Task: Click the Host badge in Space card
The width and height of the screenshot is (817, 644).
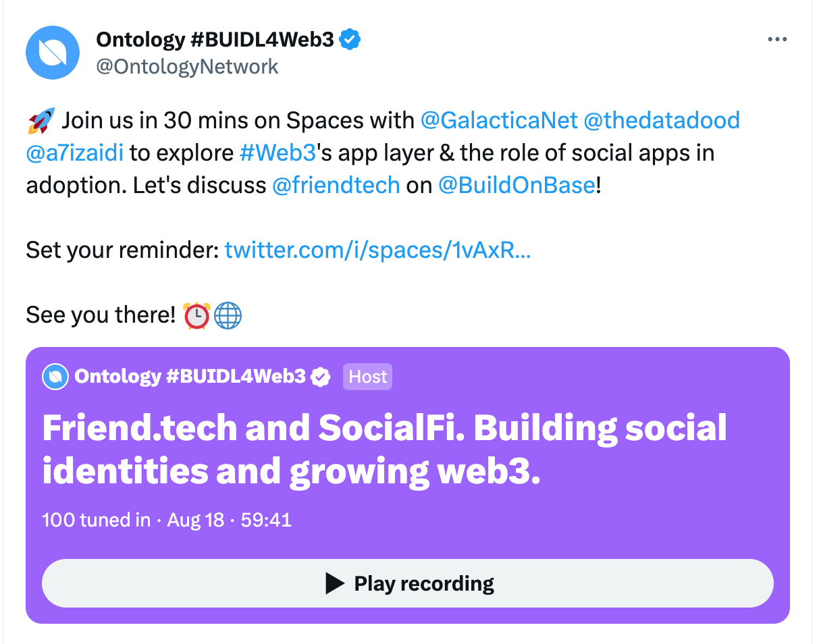Action: click(x=367, y=377)
